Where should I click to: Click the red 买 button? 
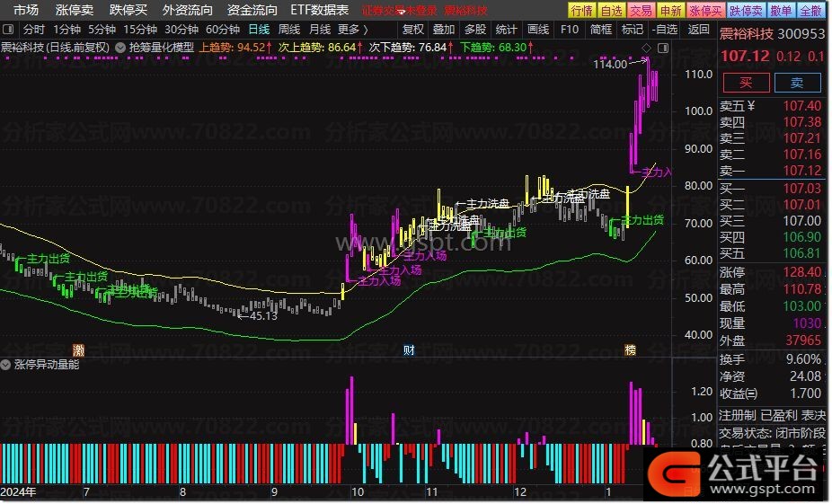point(746,83)
